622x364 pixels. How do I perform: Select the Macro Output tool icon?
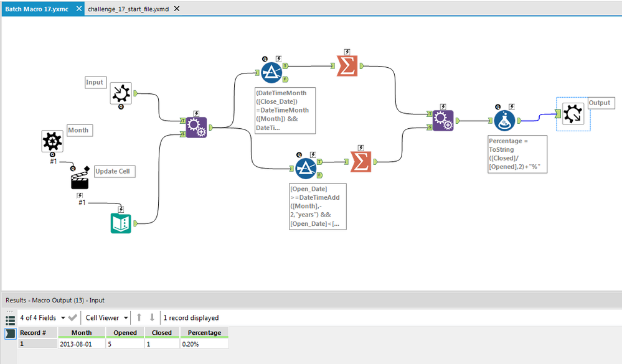[x=573, y=114]
